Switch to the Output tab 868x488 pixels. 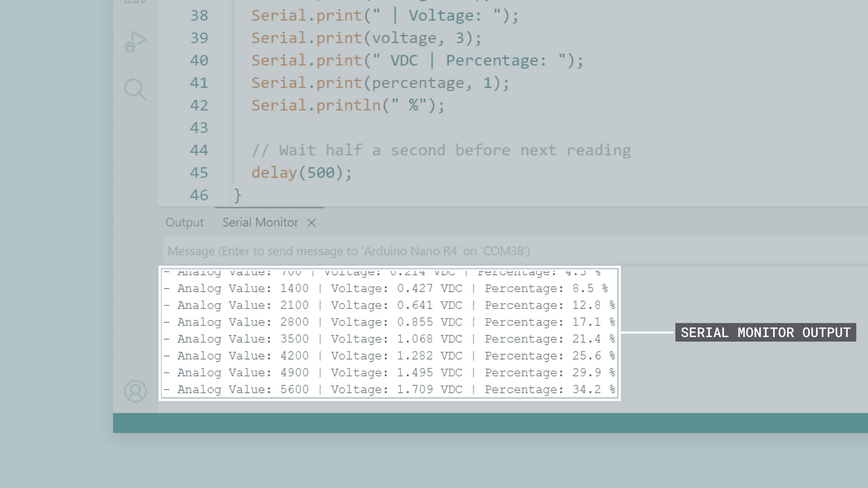[x=184, y=223]
